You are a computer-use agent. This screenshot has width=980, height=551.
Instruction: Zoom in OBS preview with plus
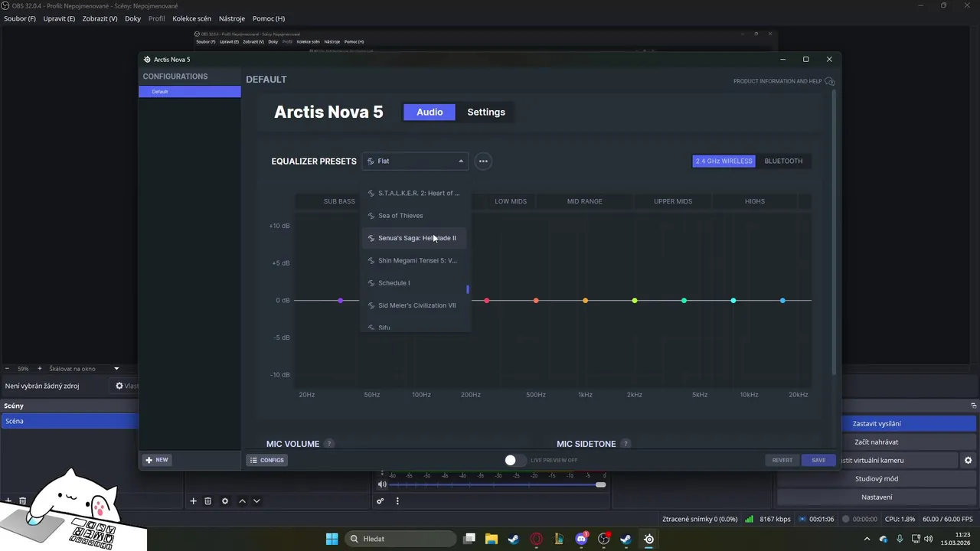pos(40,369)
